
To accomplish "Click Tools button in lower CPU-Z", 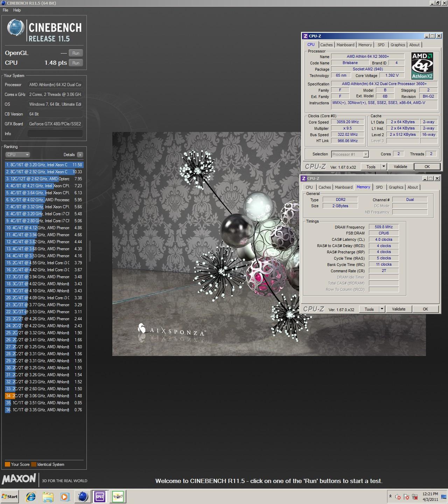I will pos(369,309).
